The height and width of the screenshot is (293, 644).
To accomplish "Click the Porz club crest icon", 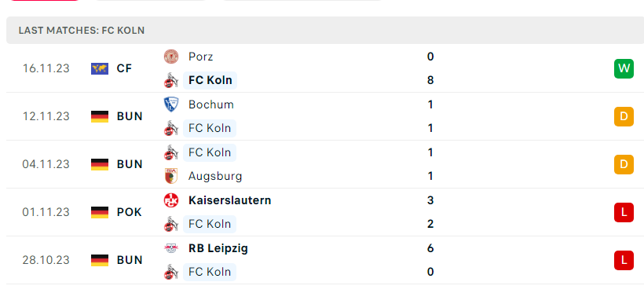I will point(171,57).
